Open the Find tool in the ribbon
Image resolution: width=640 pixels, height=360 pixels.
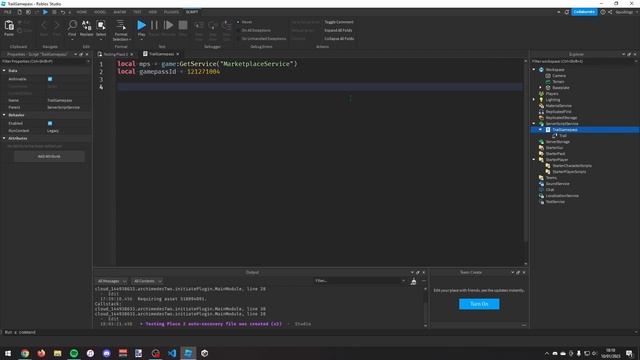(72, 28)
